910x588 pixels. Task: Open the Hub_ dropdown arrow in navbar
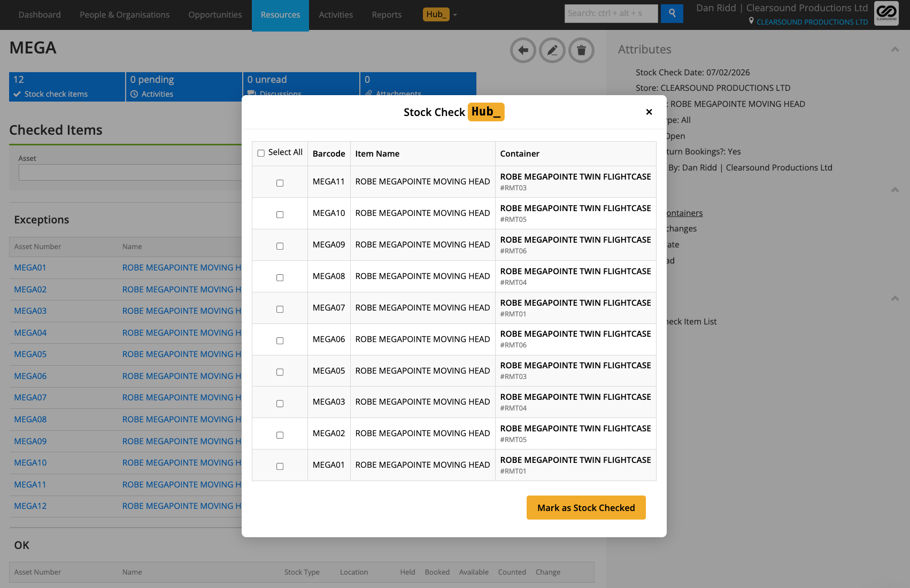(455, 15)
